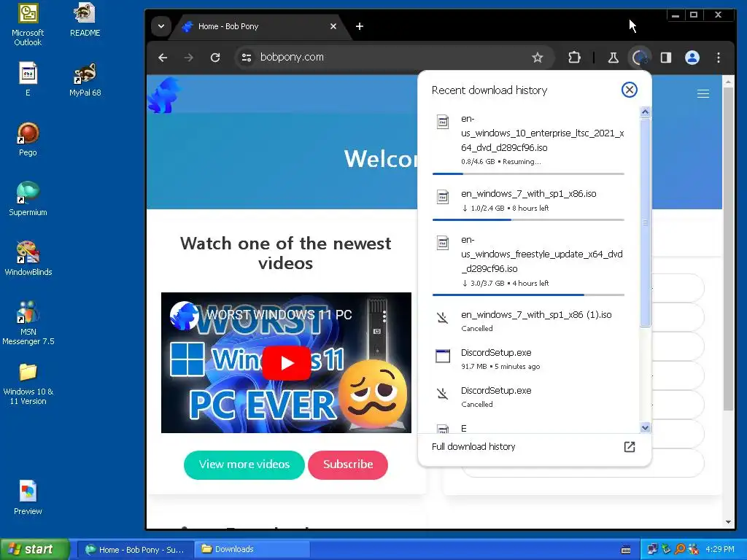Screen dimensions: 747x560
Task: Launch the Pego desktop shortcut
Action: click(28, 139)
